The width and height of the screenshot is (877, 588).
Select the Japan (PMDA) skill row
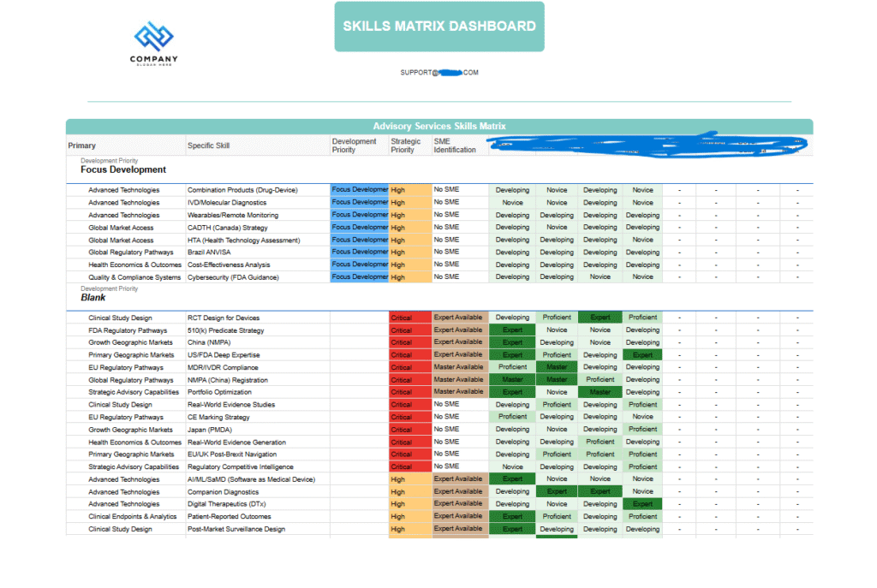pos(212,430)
